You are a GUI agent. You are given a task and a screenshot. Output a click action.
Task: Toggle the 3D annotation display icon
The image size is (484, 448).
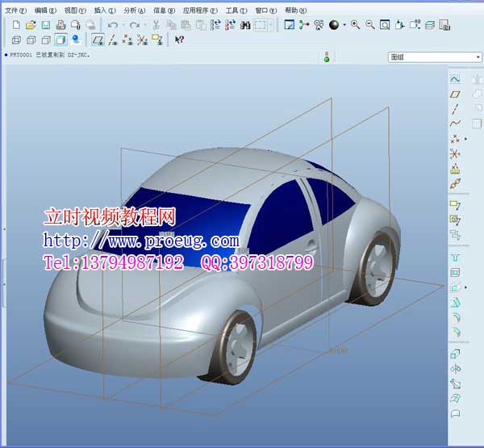point(157,40)
